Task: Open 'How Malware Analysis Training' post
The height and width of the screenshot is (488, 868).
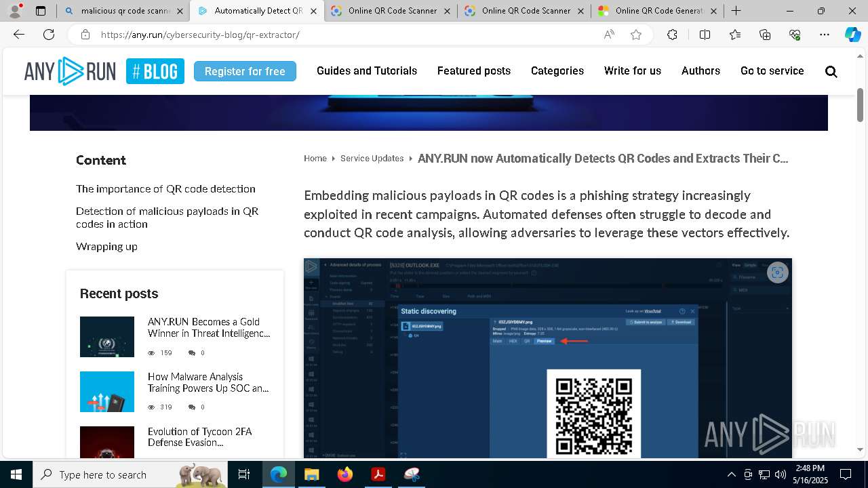Action: (208, 382)
